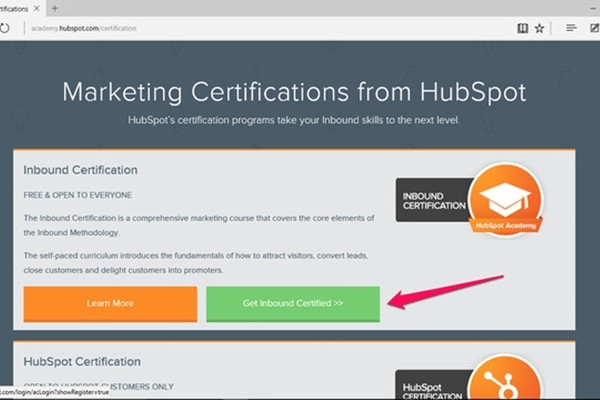Click the Inbound Certification badge image

click(470, 200)
